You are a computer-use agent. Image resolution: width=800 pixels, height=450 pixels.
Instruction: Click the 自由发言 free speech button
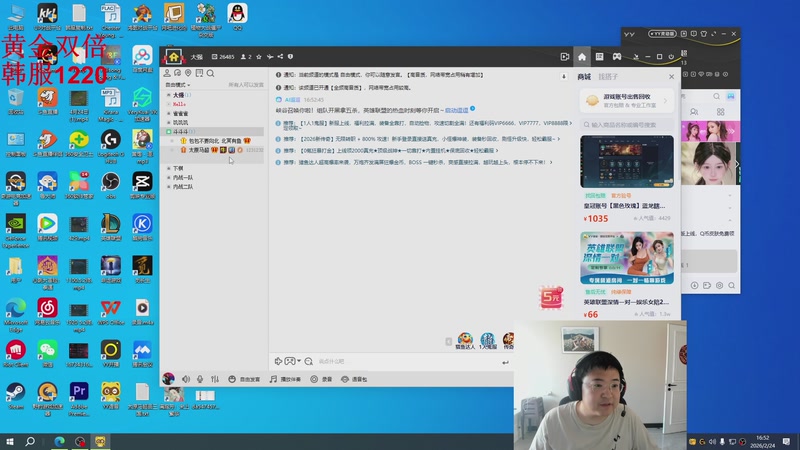coord(244,379)
